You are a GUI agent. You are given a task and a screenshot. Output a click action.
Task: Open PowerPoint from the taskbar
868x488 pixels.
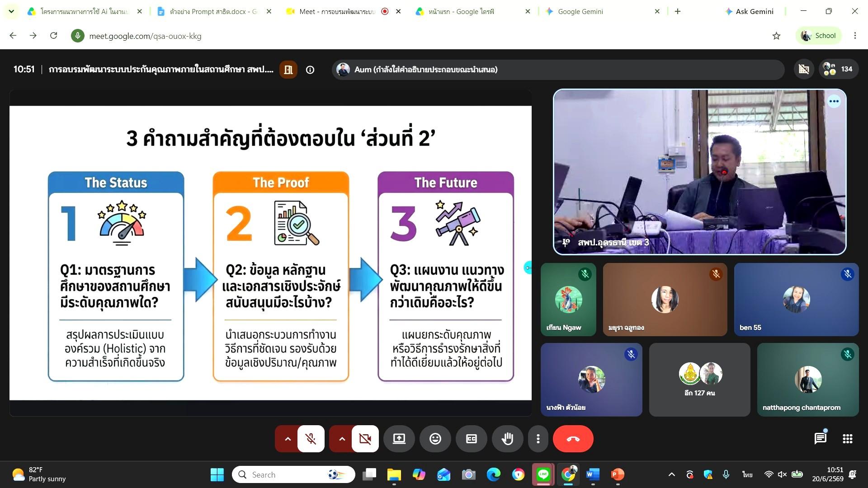pos(618,474)
